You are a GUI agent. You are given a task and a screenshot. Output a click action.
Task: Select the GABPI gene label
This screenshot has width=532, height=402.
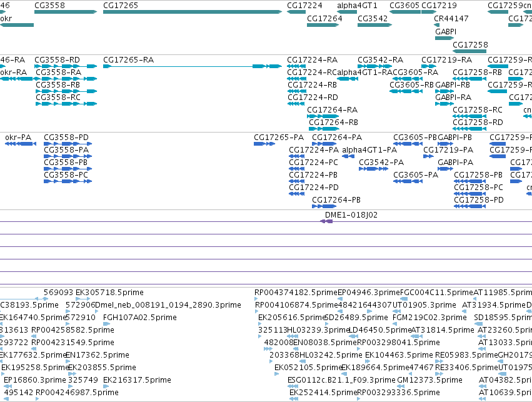[446, 31]
